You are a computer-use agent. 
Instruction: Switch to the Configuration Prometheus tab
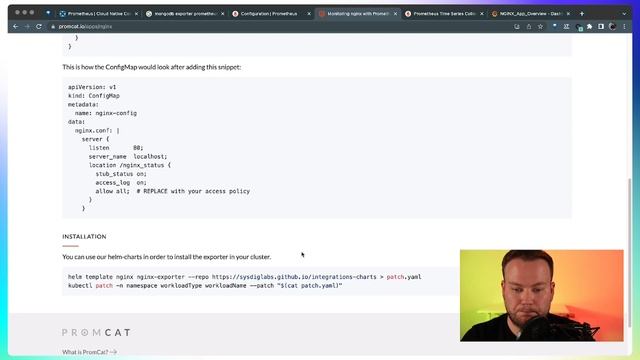coord(271,13)
